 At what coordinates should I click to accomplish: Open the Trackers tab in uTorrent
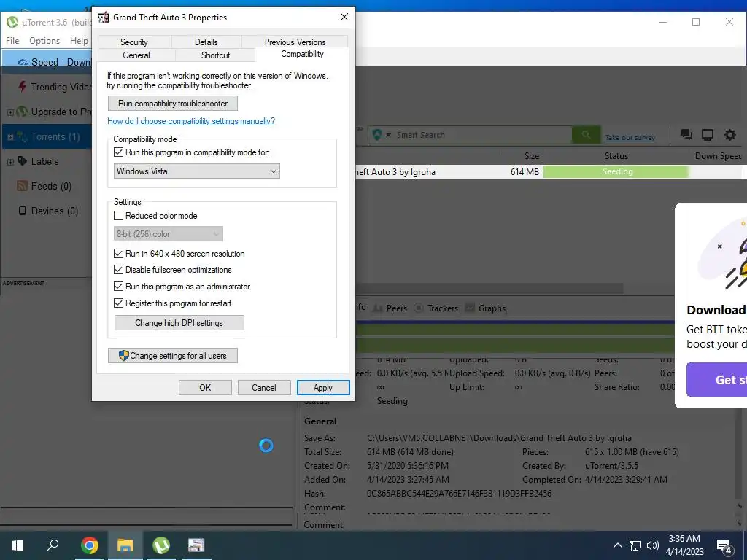pos(436,308)
